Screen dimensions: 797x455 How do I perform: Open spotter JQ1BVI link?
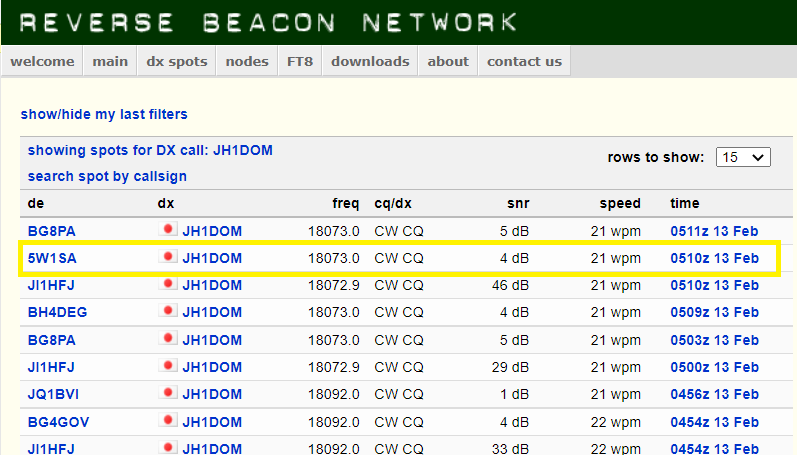[x=53, y=394]
